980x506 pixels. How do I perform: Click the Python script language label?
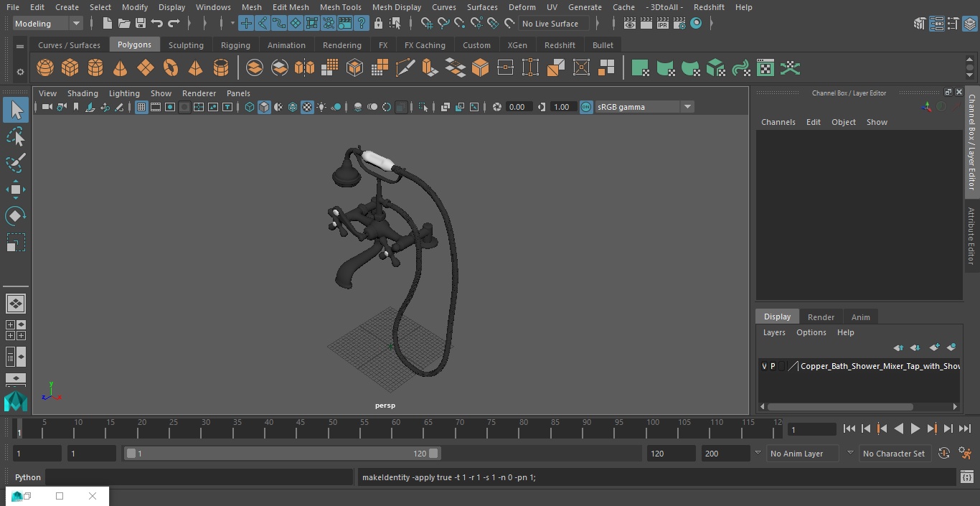28,477
